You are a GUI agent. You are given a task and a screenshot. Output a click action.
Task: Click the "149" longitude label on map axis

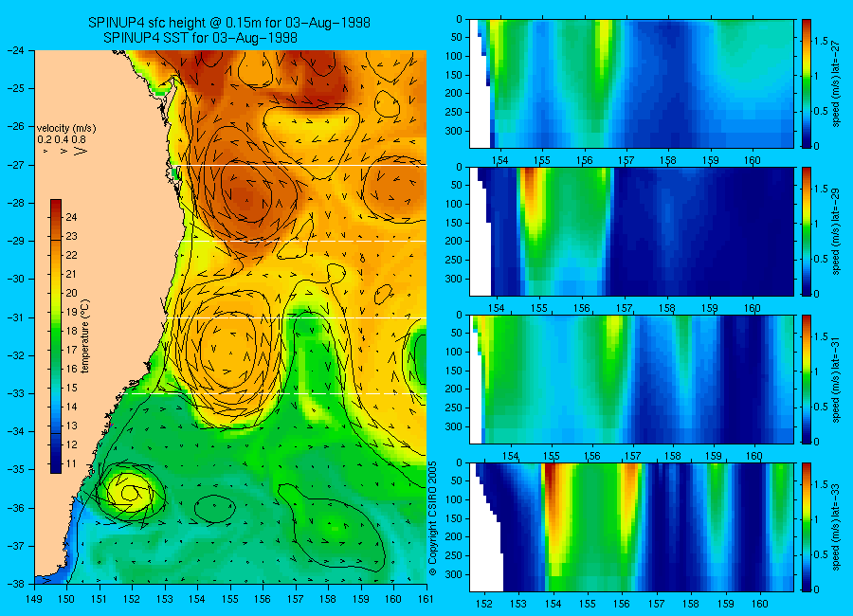click(34, 599)
